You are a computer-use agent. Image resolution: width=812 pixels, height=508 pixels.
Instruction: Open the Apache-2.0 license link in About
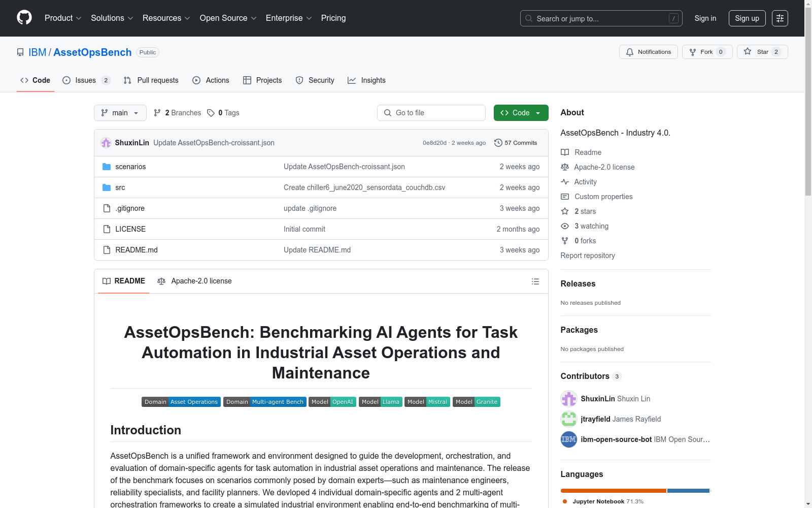(604, 167)
